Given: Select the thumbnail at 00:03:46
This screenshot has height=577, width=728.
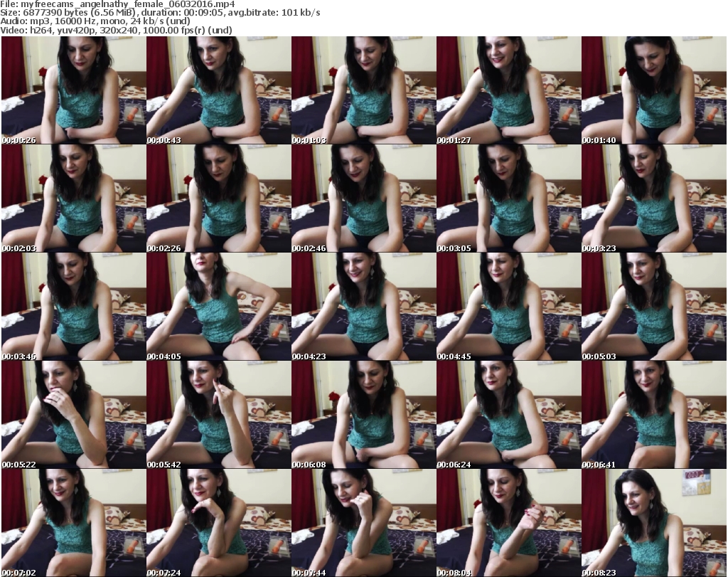Looking at the screenshot, I should click(73, 307).
